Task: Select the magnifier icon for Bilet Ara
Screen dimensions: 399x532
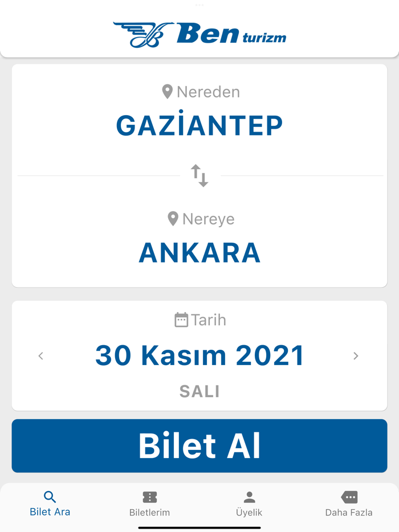Action: tap(50, 496)
